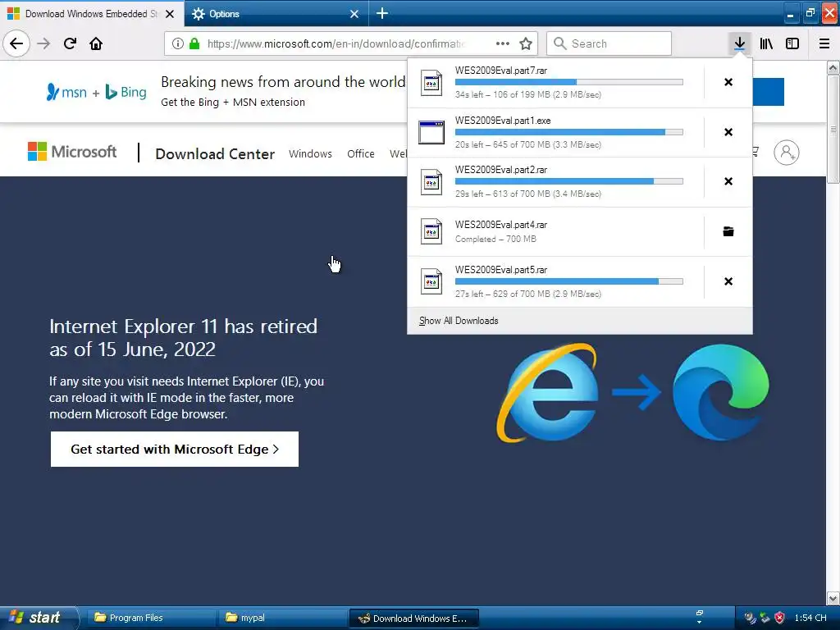Click Show All Downloads
The height and width of the screenshot is (630, 840).
(x=459, y=321)
